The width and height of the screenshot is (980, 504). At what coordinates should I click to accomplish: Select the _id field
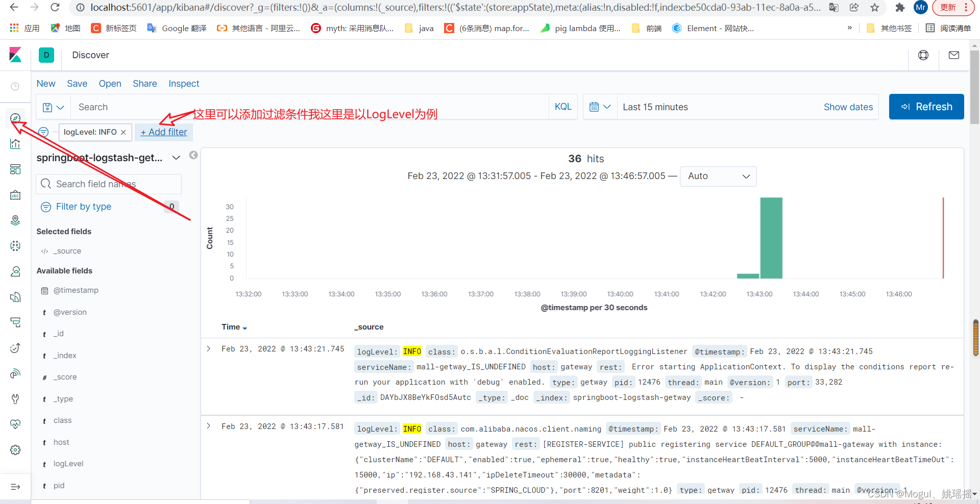pos(59,334)
